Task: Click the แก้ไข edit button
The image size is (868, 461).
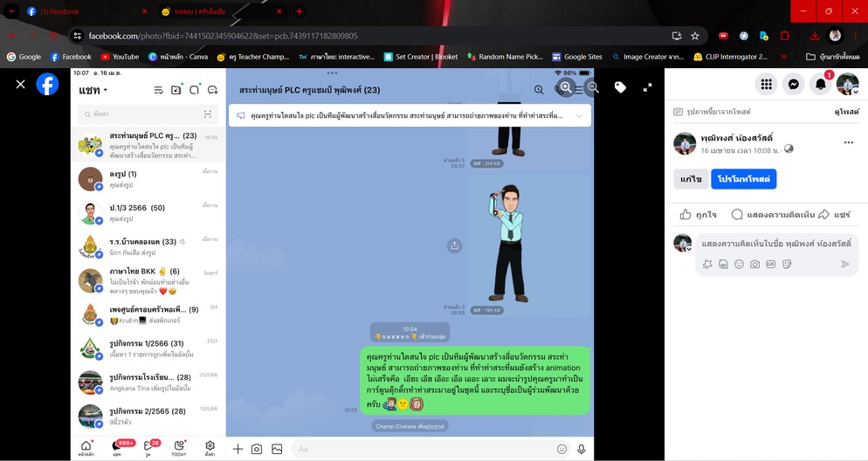Action: click(x=691, y=179)
